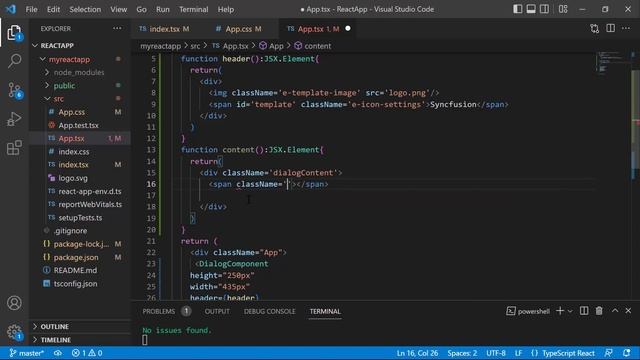Expand the node_modules folder
The width and height of the screenshot is (640, 360).
(80, 72)
